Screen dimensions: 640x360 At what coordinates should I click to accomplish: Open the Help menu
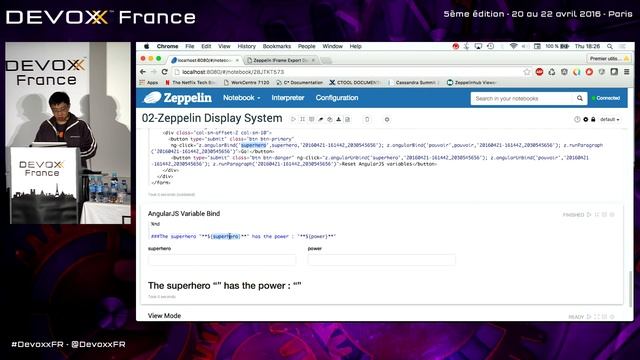356,47
